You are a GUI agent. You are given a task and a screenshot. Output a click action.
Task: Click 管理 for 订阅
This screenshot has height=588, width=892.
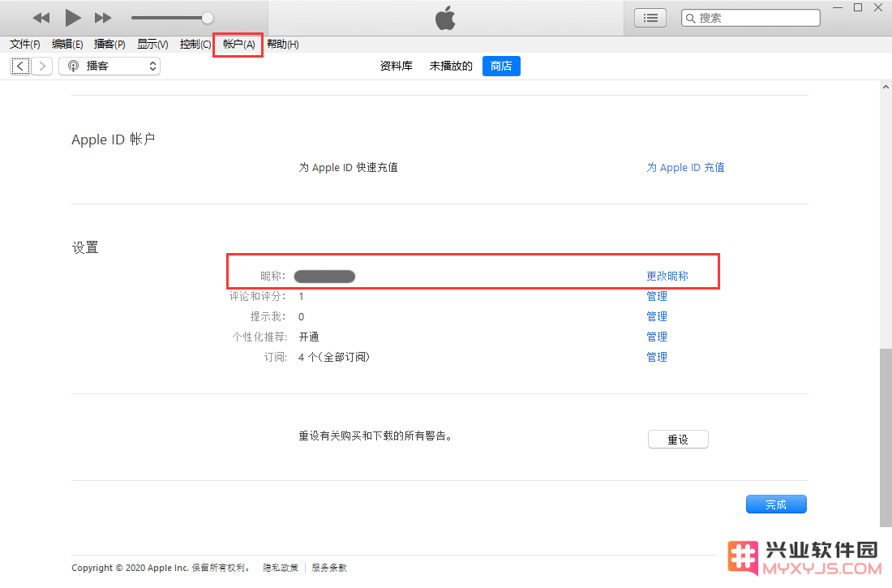point(657,357)
